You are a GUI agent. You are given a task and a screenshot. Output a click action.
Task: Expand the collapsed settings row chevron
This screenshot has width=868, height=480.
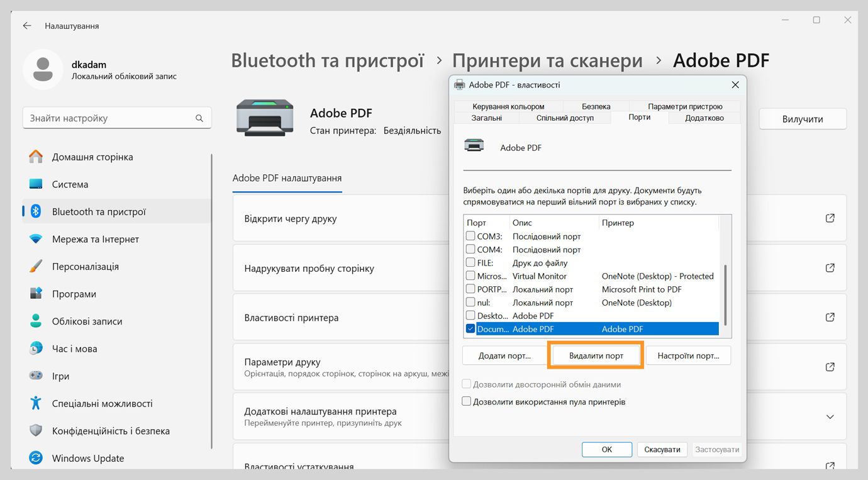(x=829, y=416)
